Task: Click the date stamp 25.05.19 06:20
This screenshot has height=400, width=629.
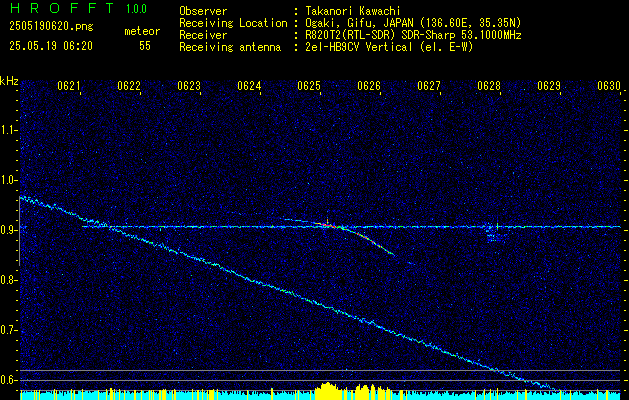Action: click(x=51, y=46)
